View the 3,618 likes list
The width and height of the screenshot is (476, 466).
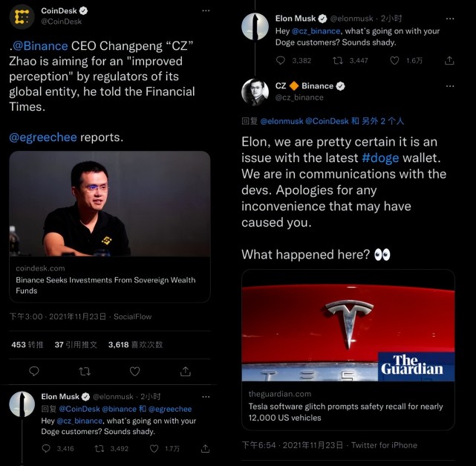point(135,344)
